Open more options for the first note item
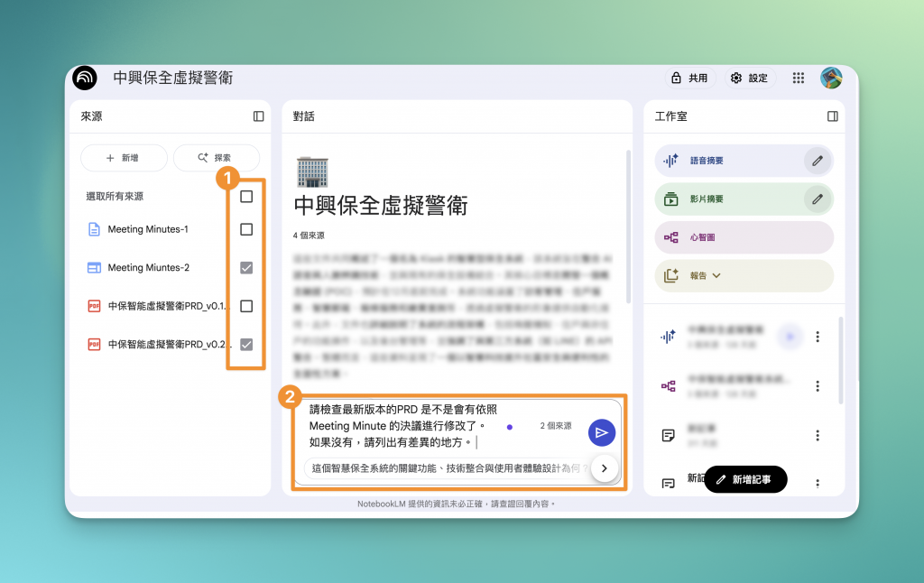 [818, 436]
